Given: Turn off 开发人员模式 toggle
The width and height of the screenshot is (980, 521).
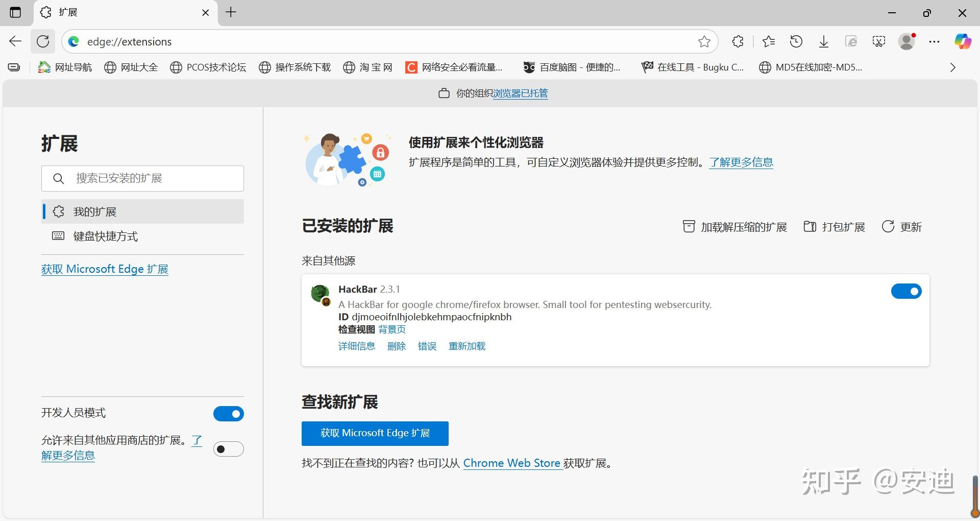Looking at the screenshot, I should tap(228, 414).
